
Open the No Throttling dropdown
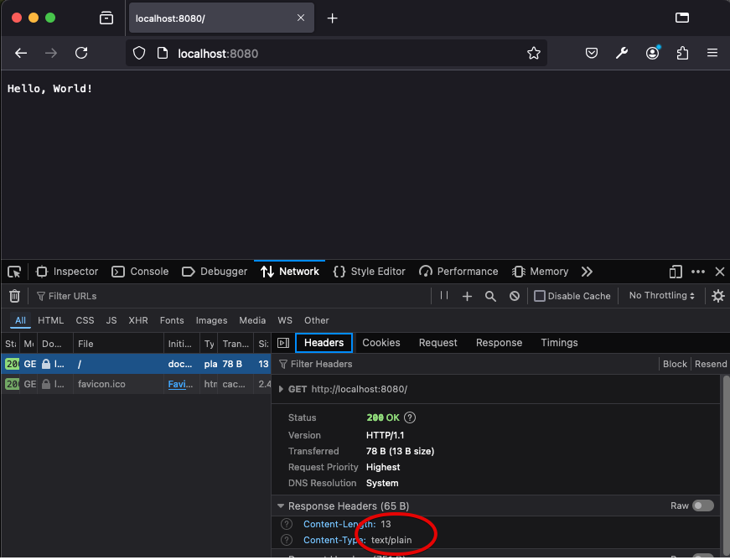point(662,296)
